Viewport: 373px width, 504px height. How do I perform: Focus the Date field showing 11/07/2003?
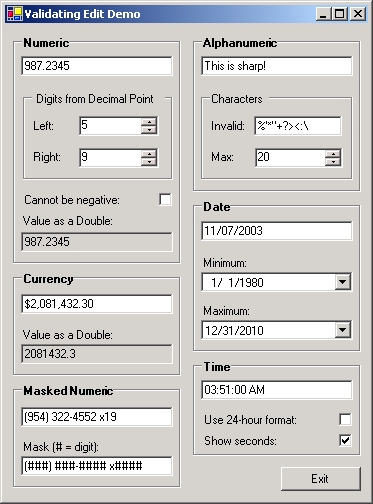coord(277,231)
